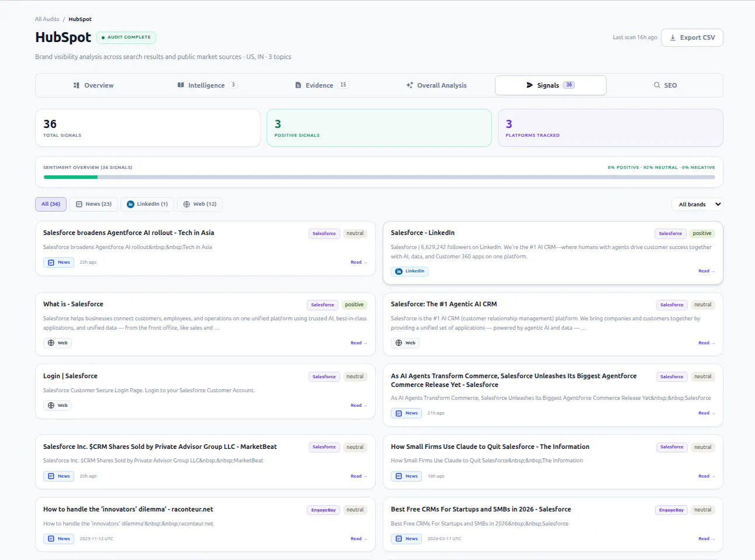Screen dimensions: 755x560
Task: Click Web badge on What is - Salesforce
Action: tap(57, 343)
